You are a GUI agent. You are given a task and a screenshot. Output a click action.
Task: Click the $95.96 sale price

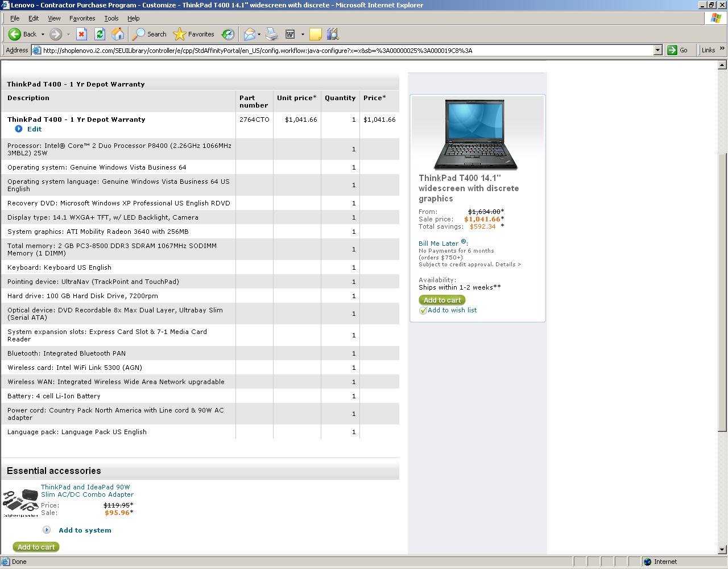pyautogui.click(x=117, y=513)
